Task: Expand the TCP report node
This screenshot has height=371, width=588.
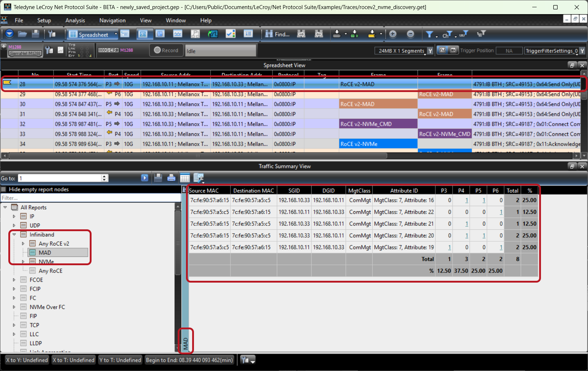Action: (14, 325)
